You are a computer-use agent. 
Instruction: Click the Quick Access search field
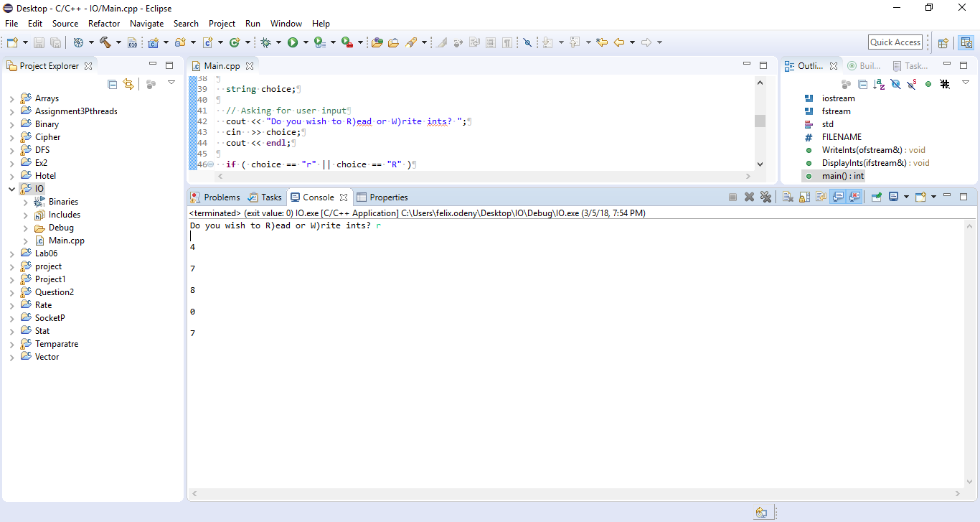point(895,42)
